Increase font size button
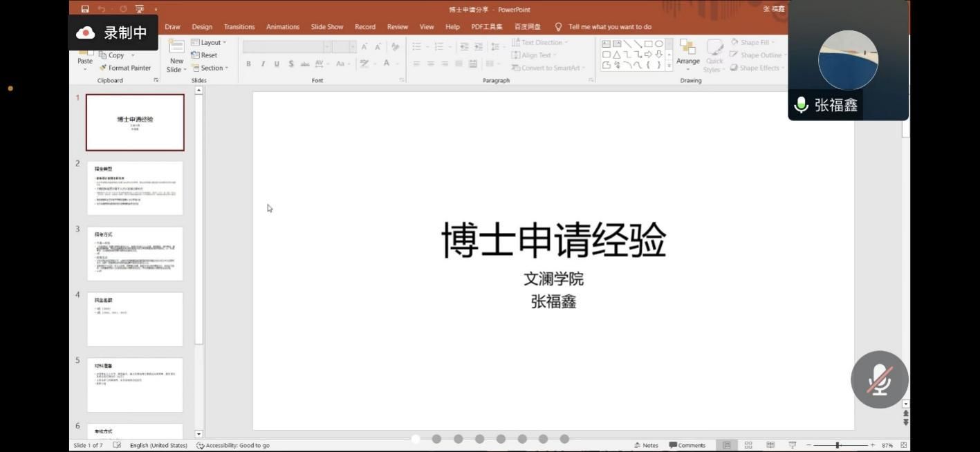The image size is (980, 452). tap(364, 47)
